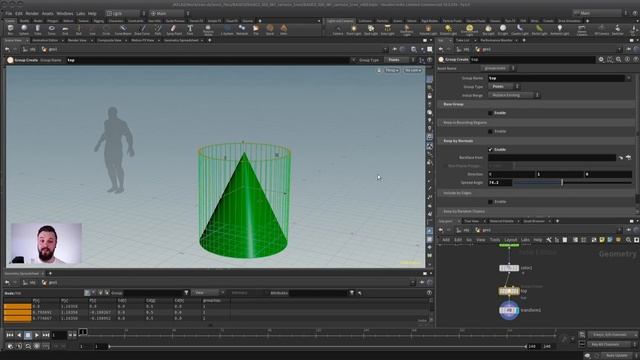Select the File shelf tool
This screenshot has height=360, width=640.
click(256, 29)
